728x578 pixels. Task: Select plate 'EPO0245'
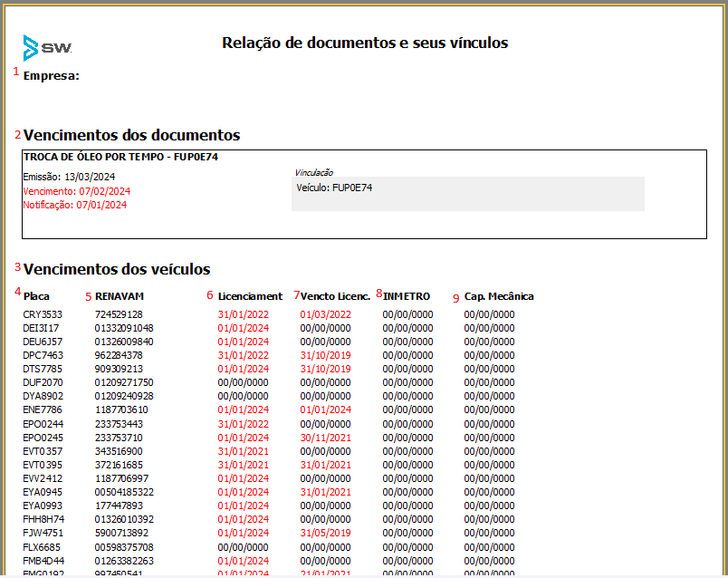[x=43, y=438]
